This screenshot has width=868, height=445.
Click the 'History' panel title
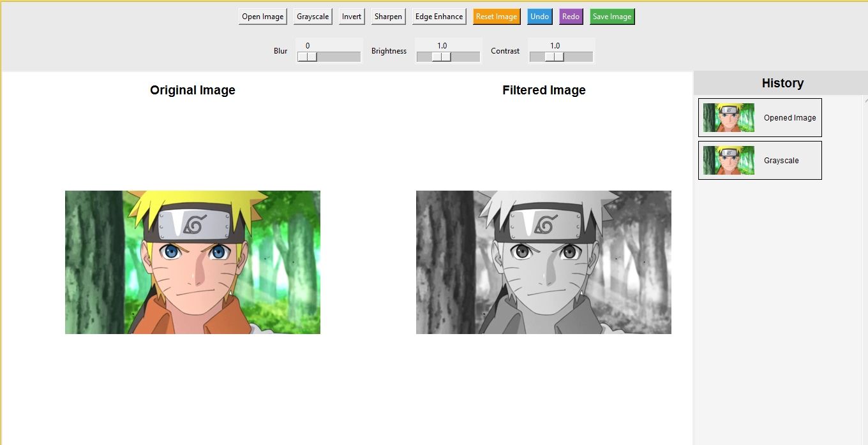click(782, 83)
